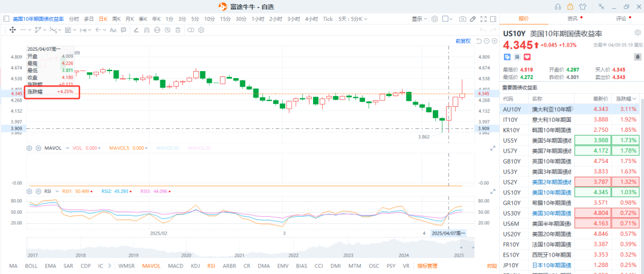Select the KDJ indicator
The height and width of the screenshot is (274, 644).
click(196, 266)
